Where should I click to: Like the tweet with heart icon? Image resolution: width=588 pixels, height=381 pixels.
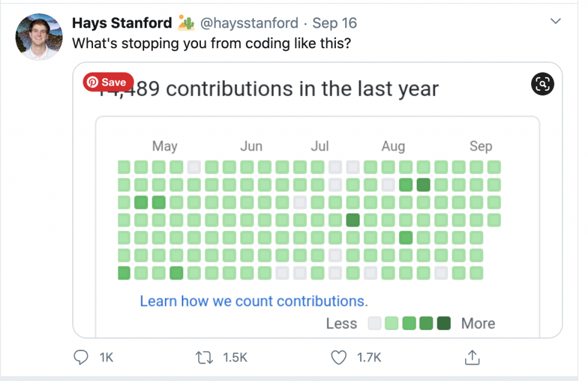click(339, 357)
